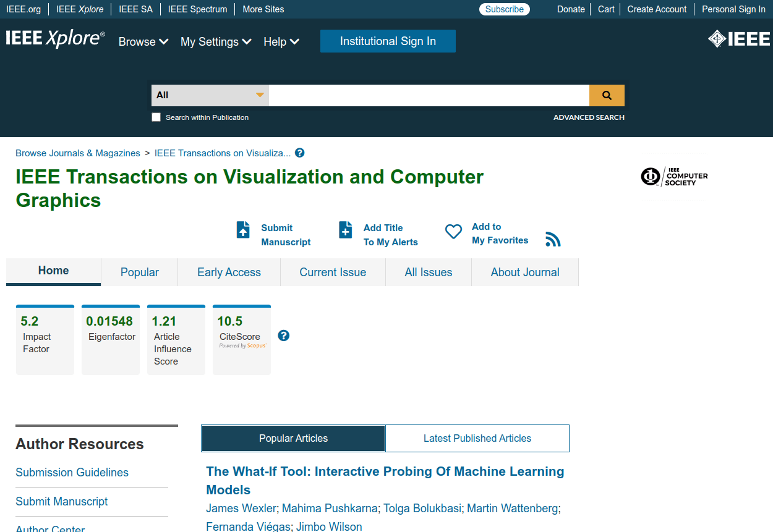773x532 pixels.
Task: Click the 5.2 Impact Factor card
Action: (45, 340)
